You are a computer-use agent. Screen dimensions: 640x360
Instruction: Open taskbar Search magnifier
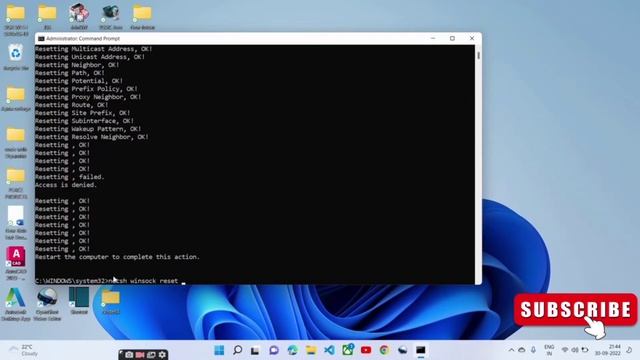(238, 350)
